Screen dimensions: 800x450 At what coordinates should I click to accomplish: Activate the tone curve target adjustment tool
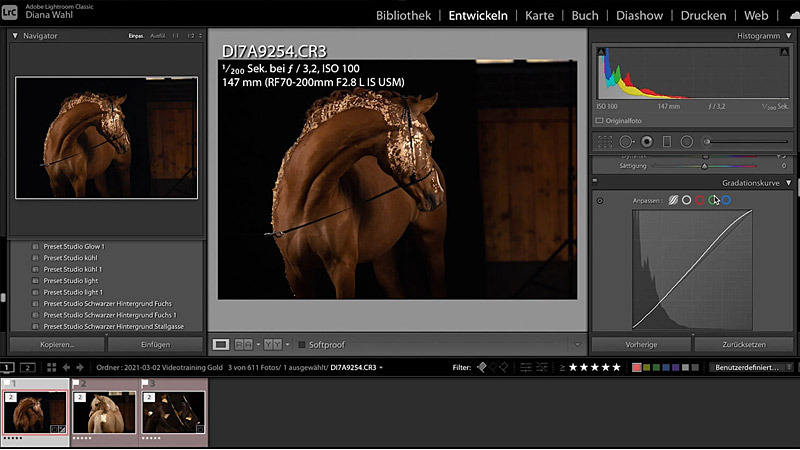pyautogui.click(x=600, y=201)
